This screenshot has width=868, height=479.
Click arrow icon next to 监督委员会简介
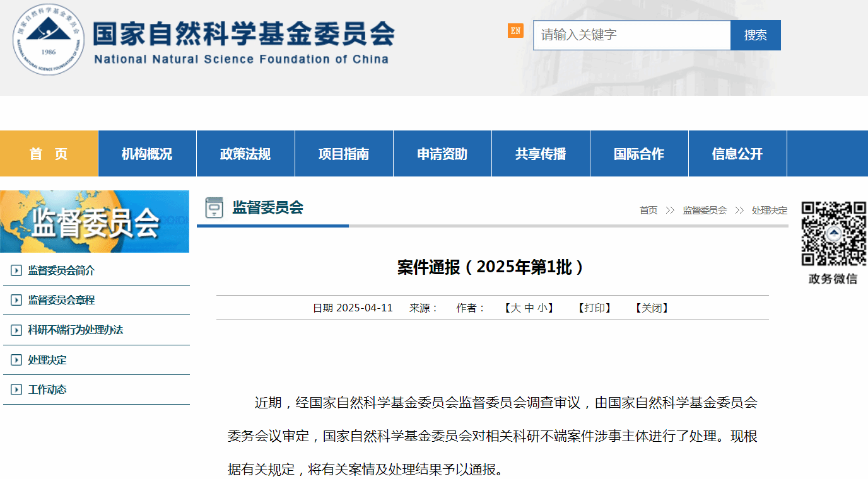click(x=16, y=271)
